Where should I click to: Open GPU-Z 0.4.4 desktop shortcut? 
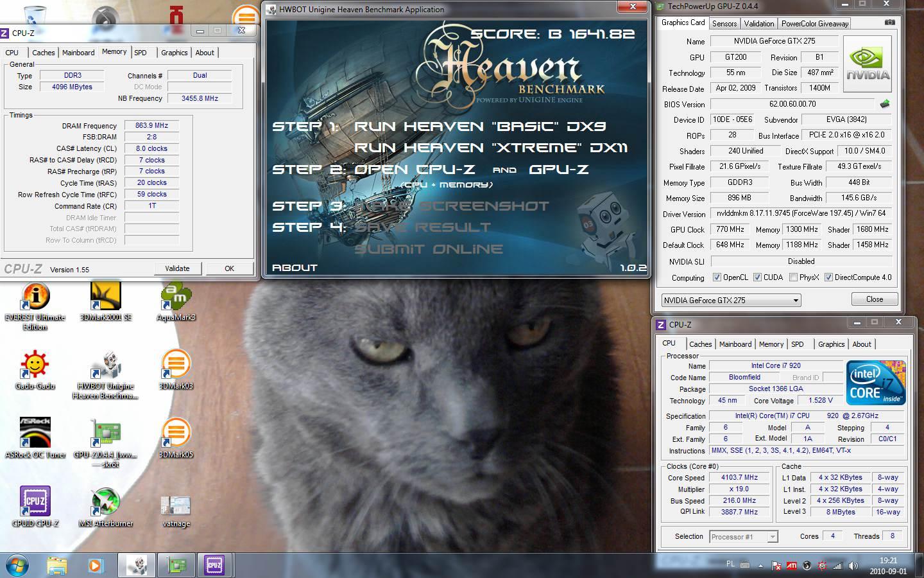coord(106,443)
